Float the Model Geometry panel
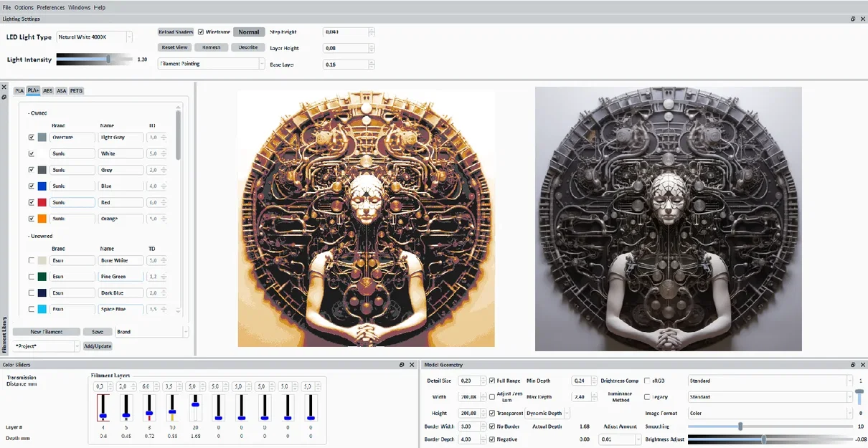The height and width of the screenshot is (448, 868). (853, 365)
